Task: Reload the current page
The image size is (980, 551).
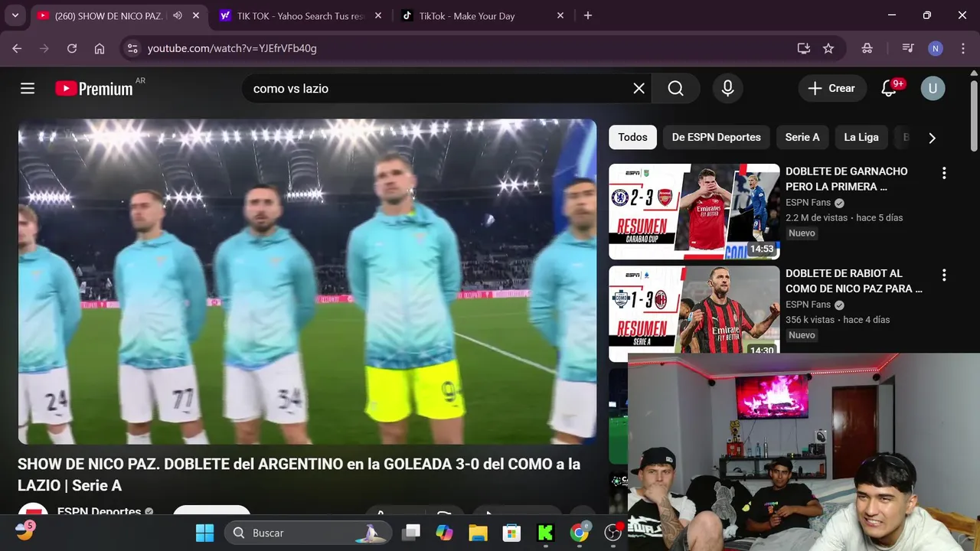Action: point(72,48)
